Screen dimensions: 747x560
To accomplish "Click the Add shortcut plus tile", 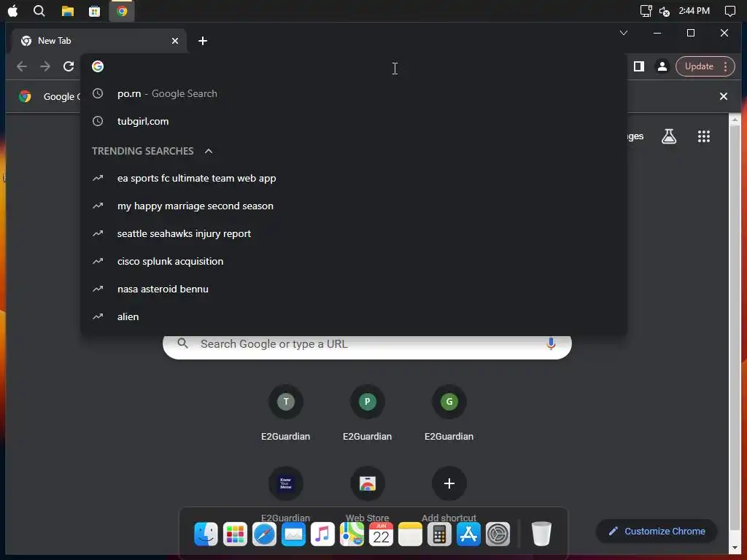I will 449,484.
